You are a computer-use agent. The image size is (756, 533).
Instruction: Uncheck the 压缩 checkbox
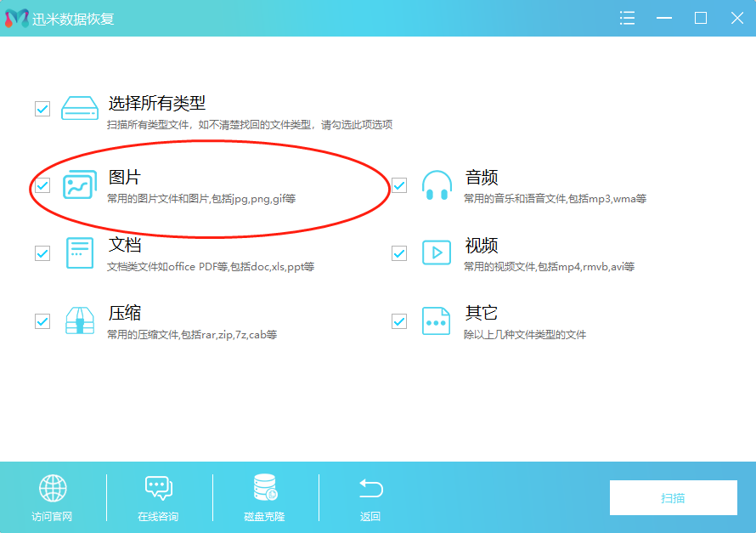click(x=42, y=321)
